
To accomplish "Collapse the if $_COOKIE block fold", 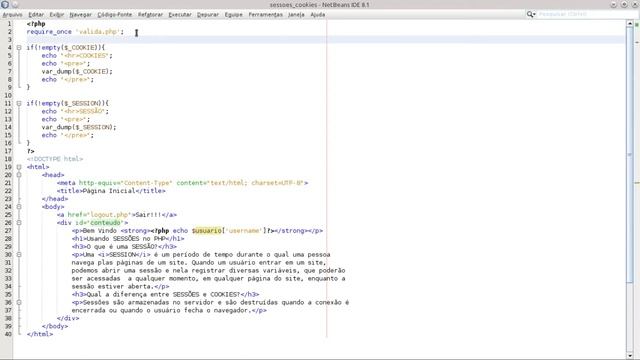I will pyautogui.click(x=19, y=47).
